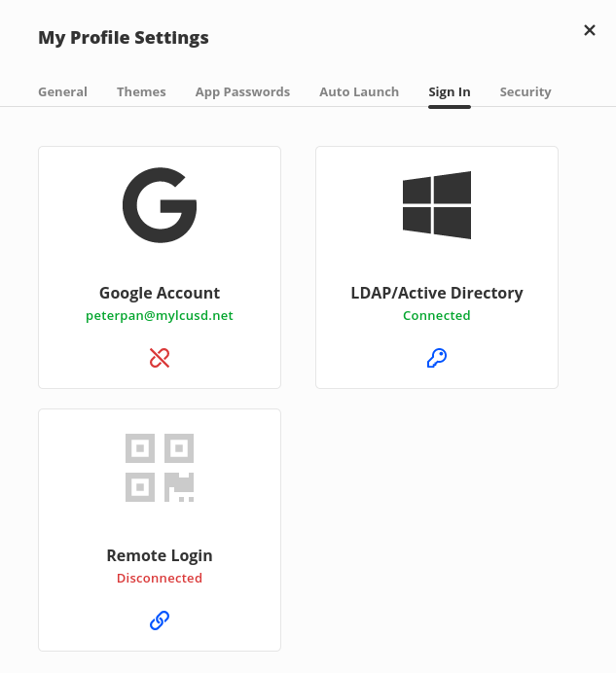Select the Sign In tab

(x=450, y=91)
